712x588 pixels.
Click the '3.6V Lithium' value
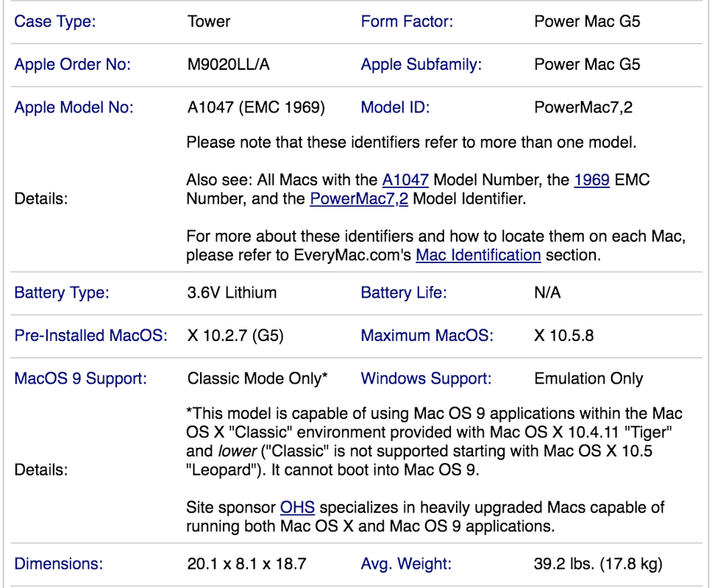[x=232, y=293]
